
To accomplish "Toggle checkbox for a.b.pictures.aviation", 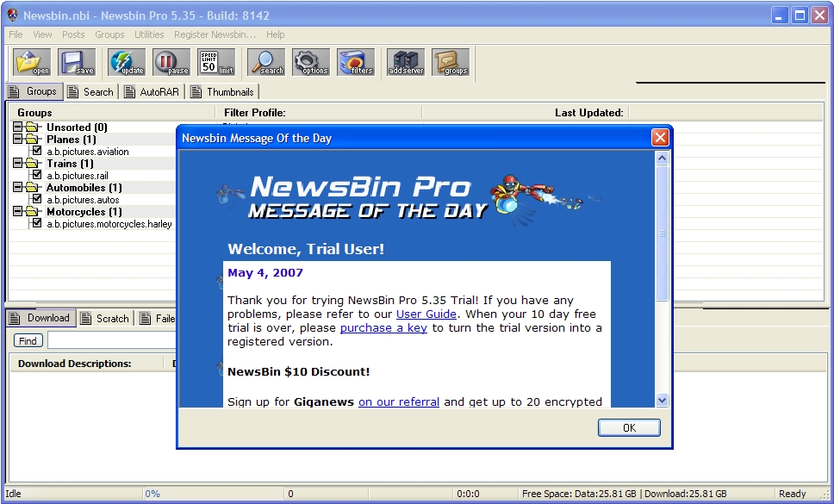I will coord(37,151).
